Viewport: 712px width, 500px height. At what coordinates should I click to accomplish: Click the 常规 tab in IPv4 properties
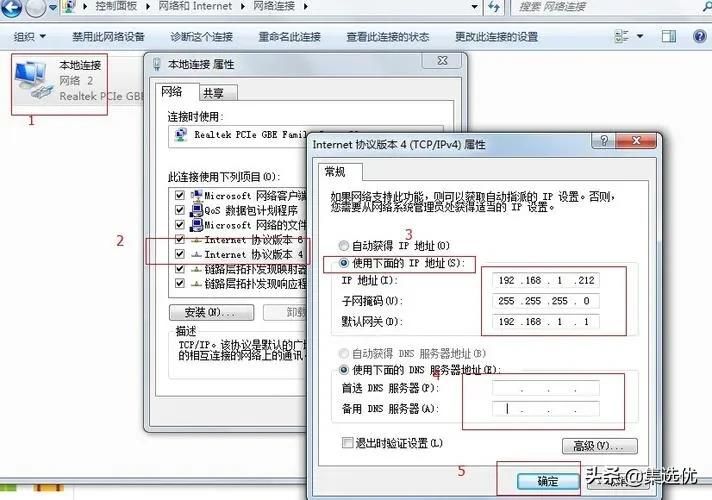(340, 172)
